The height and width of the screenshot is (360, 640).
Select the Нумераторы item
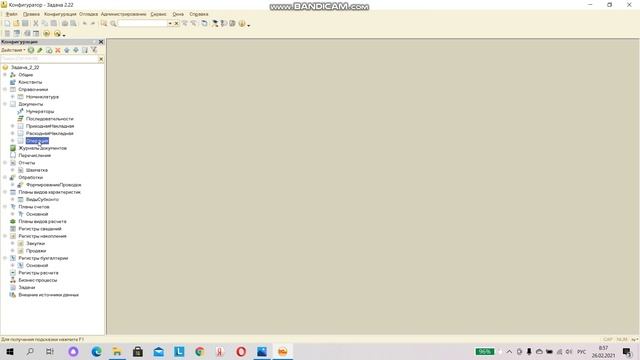click(x=40, y=111)
